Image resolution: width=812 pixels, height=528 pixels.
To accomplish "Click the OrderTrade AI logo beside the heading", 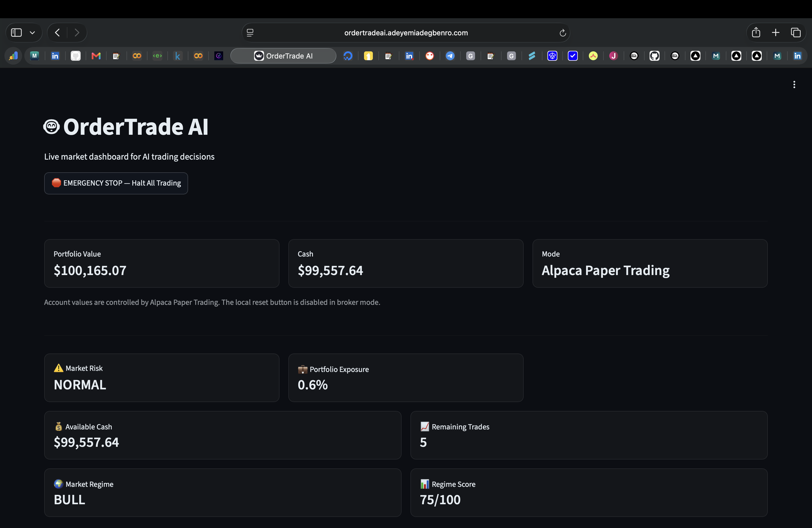I will tap(52, 127).
